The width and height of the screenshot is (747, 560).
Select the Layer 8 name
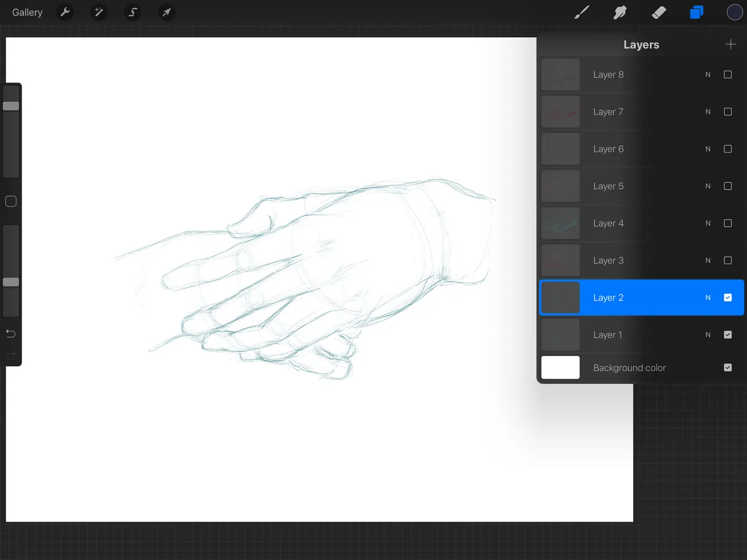click(x=608, y=75)
